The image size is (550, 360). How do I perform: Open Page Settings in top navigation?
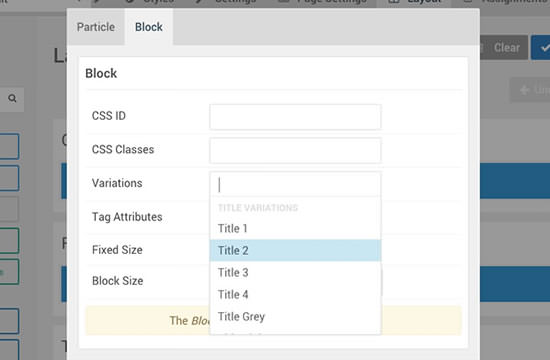point(322,2)
